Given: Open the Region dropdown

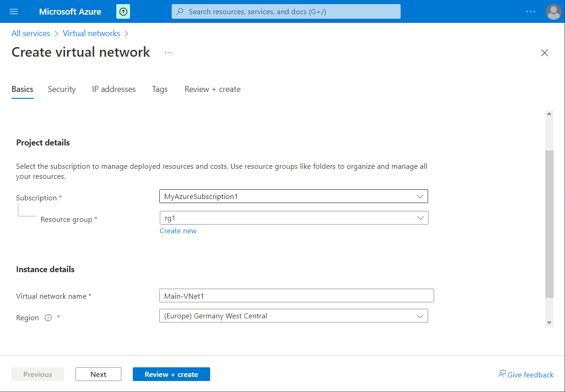Looking at the screenshot, I should click(293, 316).
